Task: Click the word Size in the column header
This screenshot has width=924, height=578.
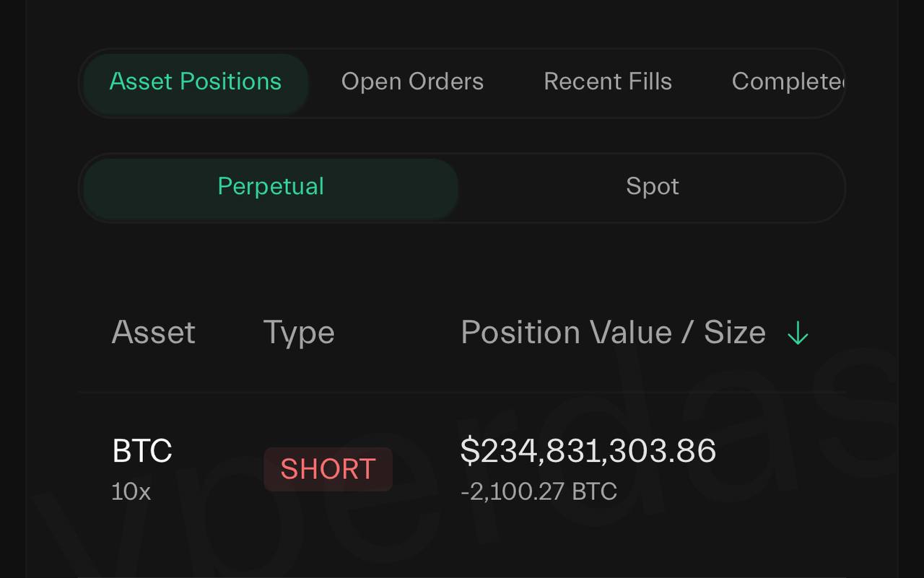Action: pyautogui.click(x=734, y=333)
